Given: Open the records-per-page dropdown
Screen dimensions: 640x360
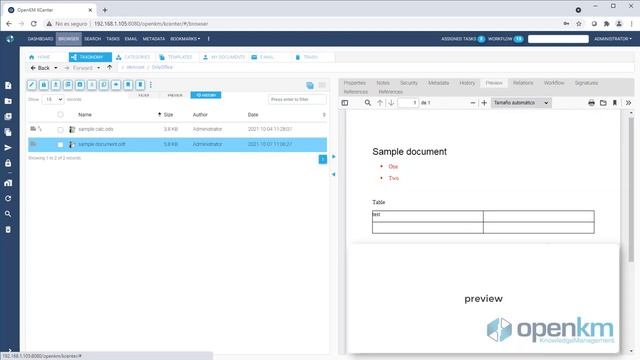Looking at the screenshot, I should point(53,99).
